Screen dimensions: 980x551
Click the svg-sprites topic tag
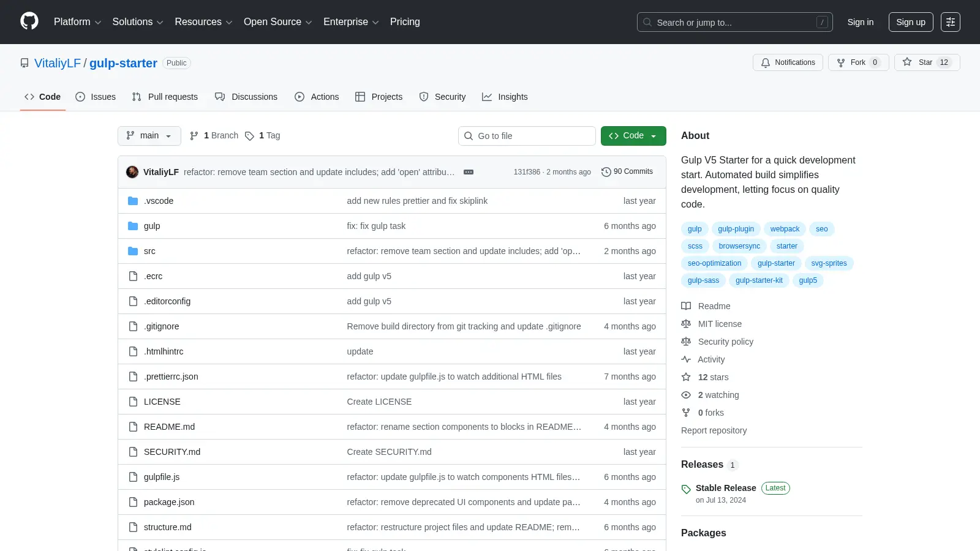point(829,263)
